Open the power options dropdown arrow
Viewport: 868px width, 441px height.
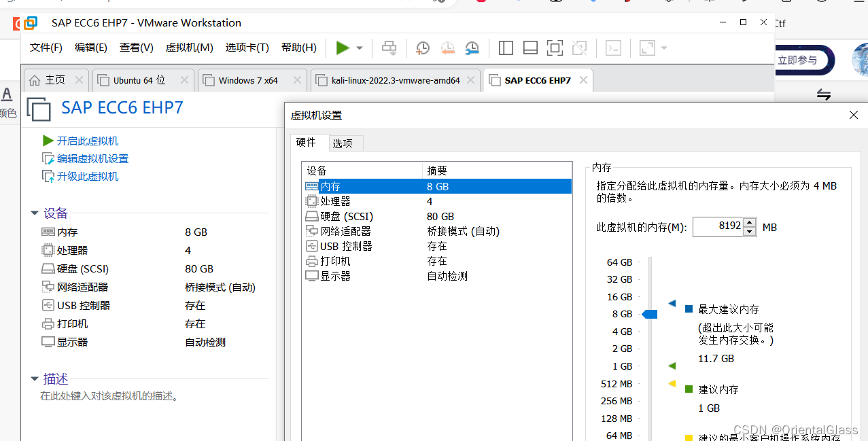pos(360,48)
